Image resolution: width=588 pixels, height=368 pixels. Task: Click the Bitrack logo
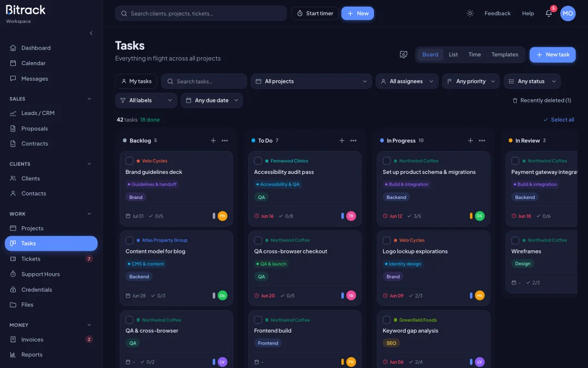pos(26,10)
